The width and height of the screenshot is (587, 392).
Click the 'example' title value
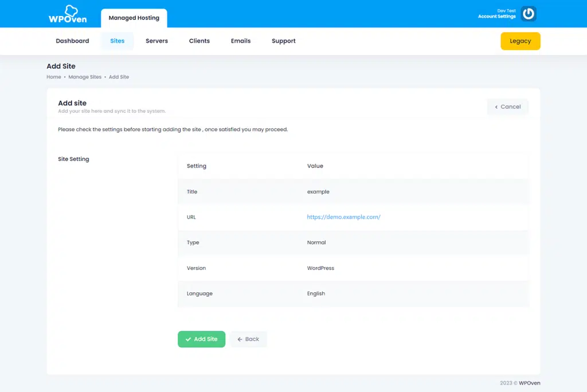(x=318, y=191)
